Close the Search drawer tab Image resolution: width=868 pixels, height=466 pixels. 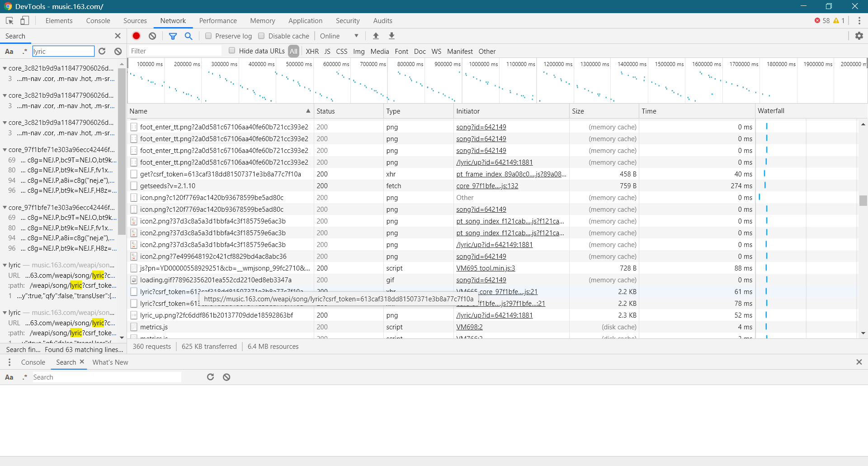coord(82,361)
